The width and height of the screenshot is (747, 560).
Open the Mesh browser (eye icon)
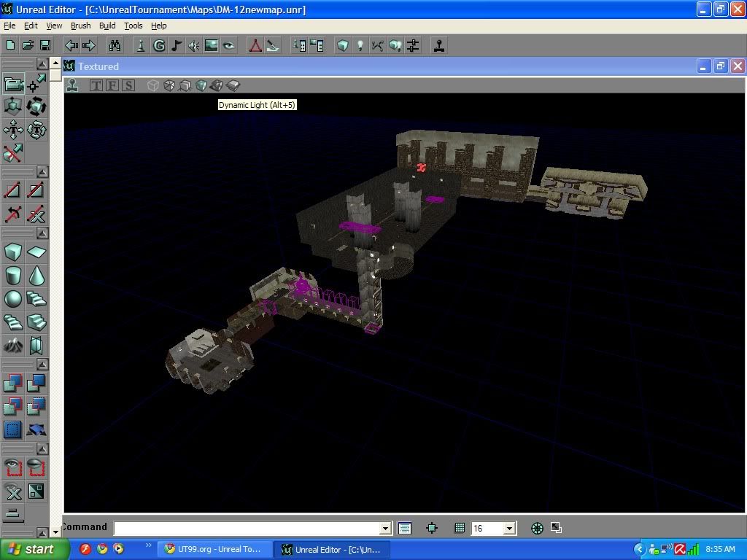pyautogui.click(x=228, y=46)
